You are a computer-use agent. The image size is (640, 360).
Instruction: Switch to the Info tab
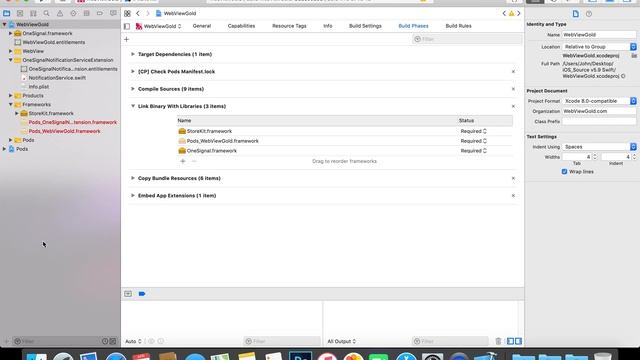[328, 26]
